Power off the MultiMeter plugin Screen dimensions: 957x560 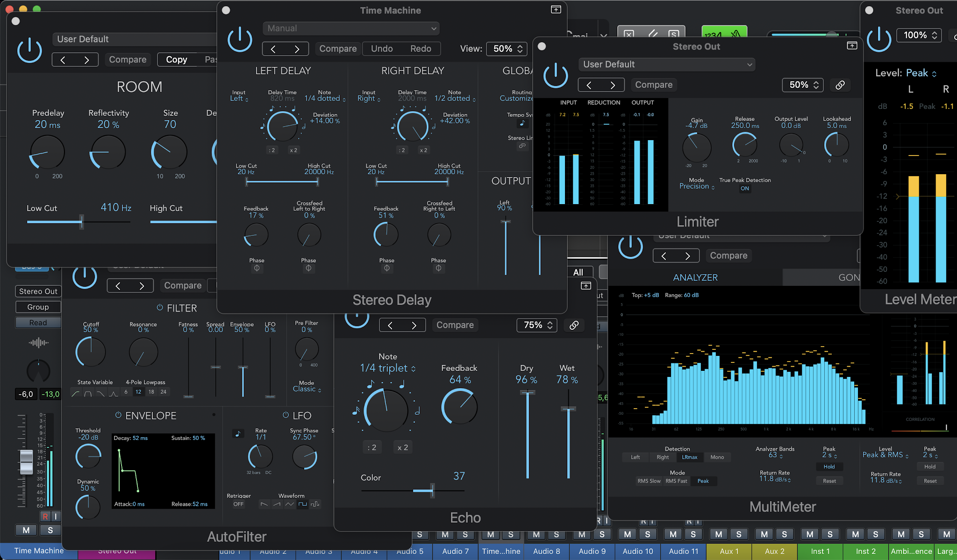coord(631,247)
